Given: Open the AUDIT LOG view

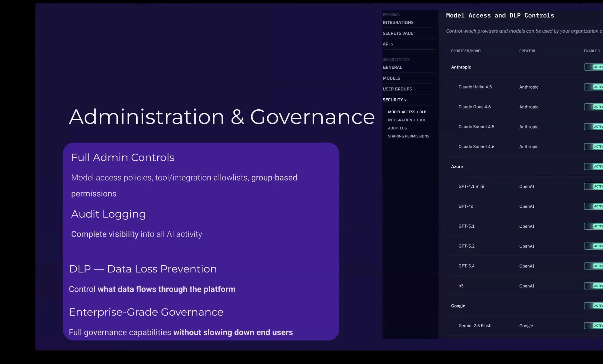Looking at the screenshot, I should point(397,128).
